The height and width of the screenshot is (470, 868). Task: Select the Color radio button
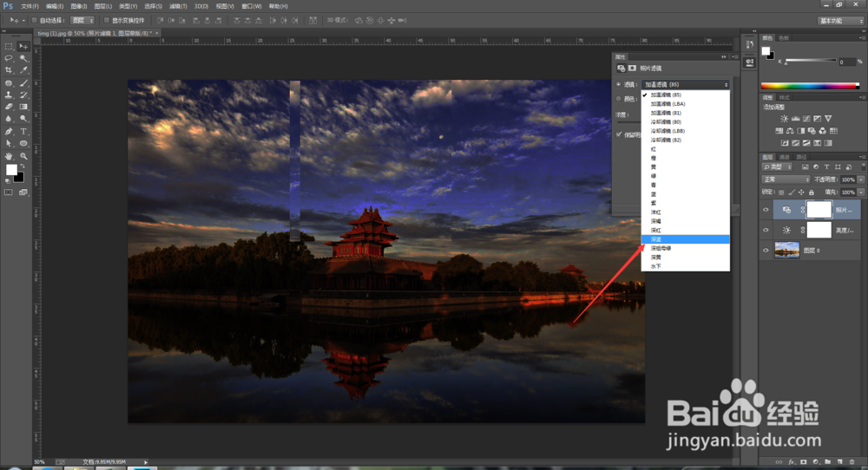click(619, 99)
